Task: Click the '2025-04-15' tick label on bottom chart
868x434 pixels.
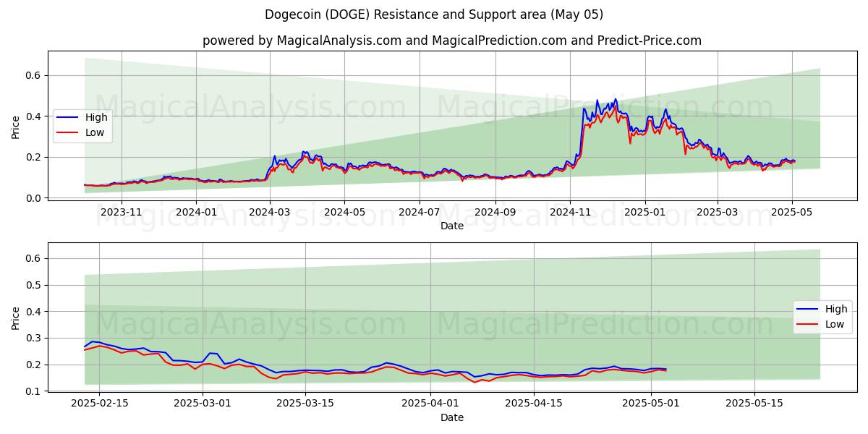Action: click(533, 405)
